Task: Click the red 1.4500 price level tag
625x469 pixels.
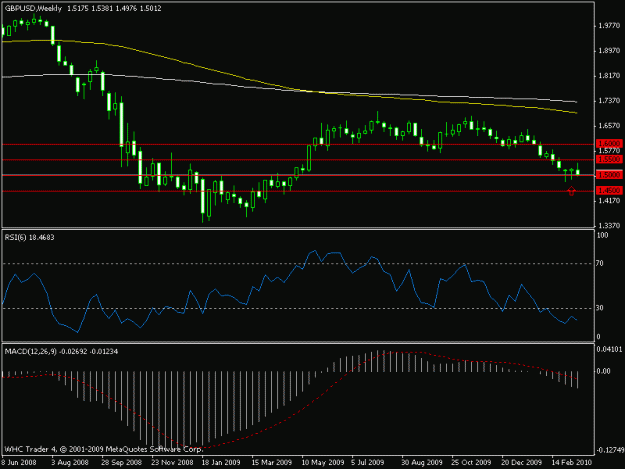Action: [609, 190]
